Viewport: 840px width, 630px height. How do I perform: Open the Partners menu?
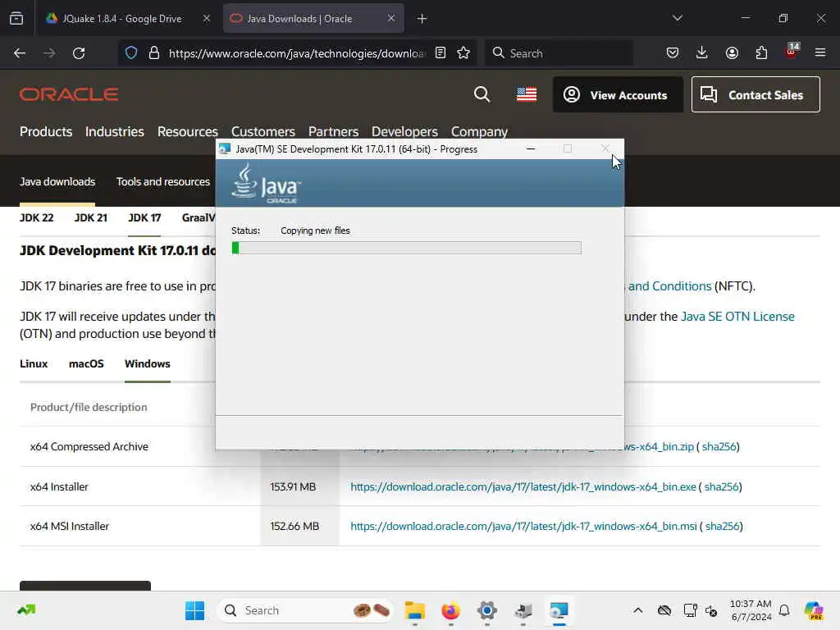click(x=333, y=132)
